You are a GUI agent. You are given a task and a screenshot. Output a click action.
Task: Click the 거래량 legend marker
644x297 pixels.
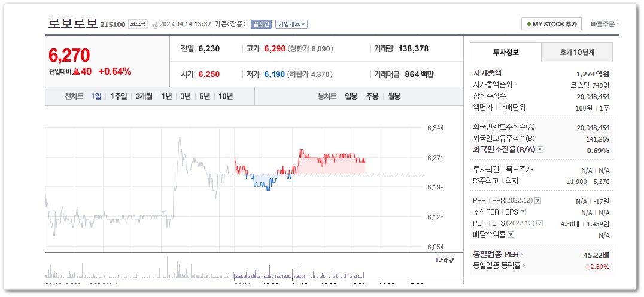pyautogui.click(x=436, y=260)
